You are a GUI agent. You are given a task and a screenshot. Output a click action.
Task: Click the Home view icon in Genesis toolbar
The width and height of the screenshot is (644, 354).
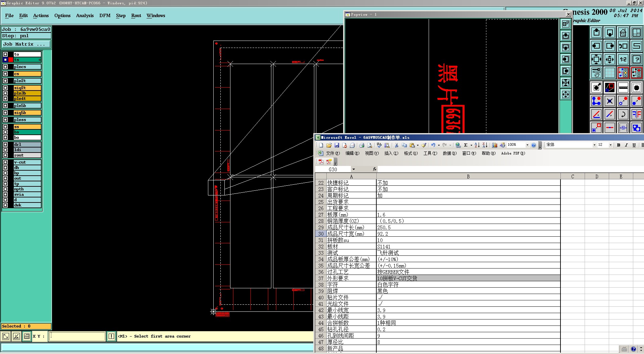(623, 33)
